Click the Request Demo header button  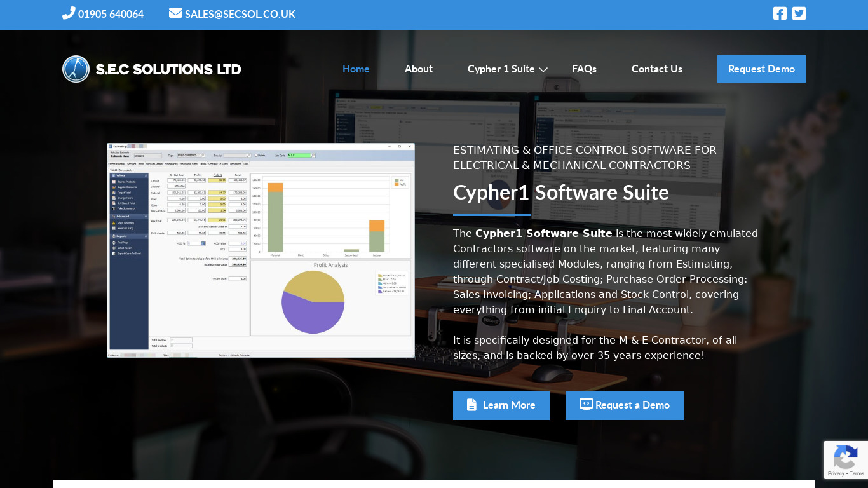tap(761, 69)
